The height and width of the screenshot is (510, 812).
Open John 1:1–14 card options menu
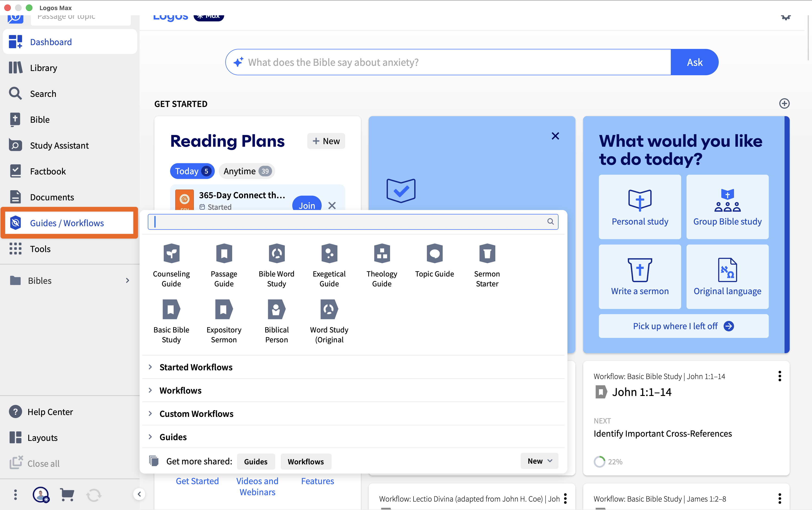780,376
